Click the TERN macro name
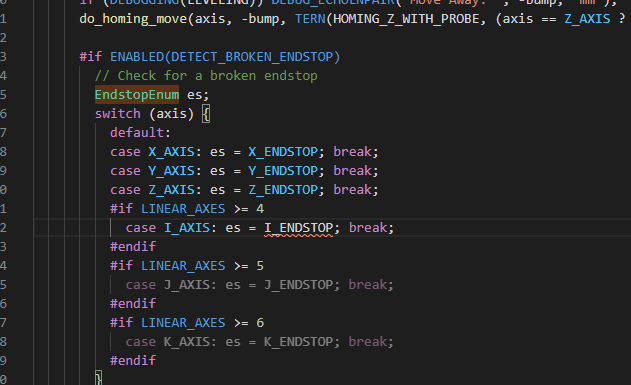This screenshot has width=631, height=385. tap(310, 19)
